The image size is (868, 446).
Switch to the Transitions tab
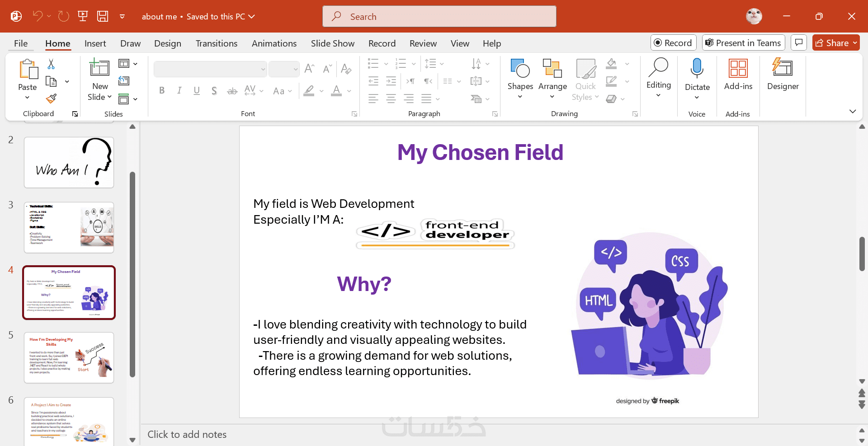pyautogui.click(x=217, y=43)
